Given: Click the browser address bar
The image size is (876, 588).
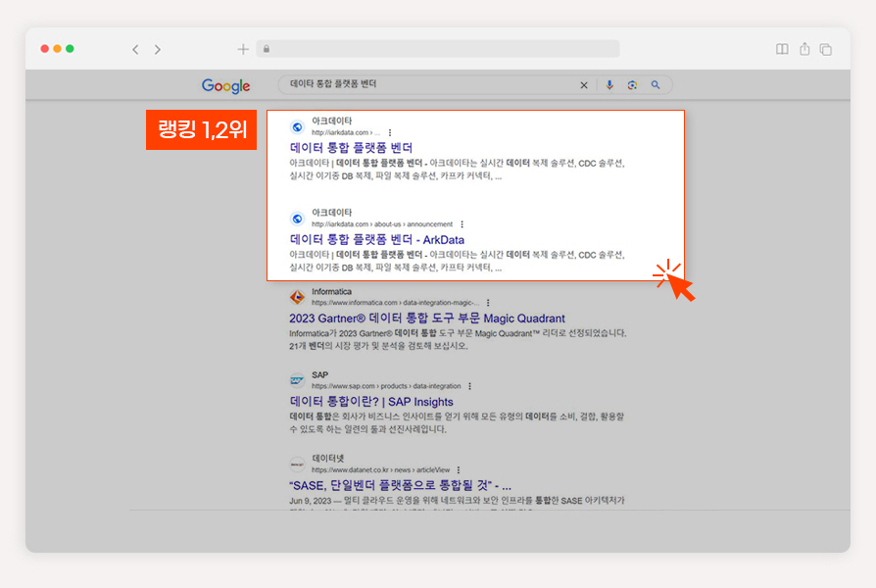Looking at the screenshot, I should [438, 49].
